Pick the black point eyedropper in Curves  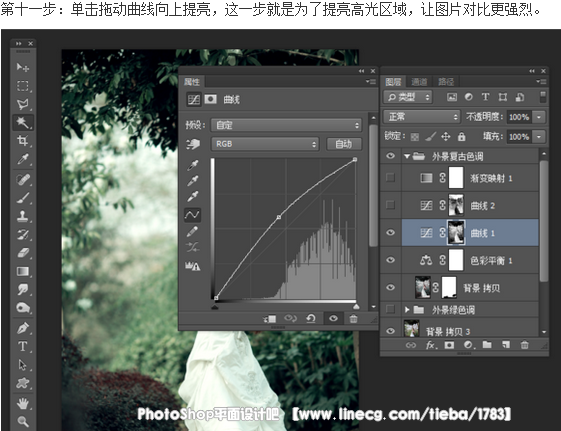pos(192,165)
